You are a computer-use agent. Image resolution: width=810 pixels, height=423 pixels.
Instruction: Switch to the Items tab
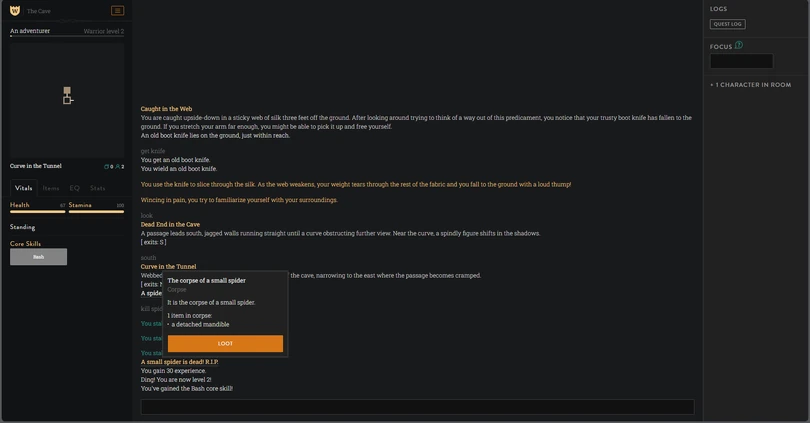(50, 188)
